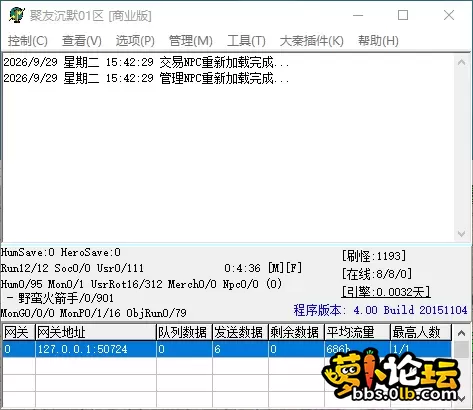Click the Run12/12 Soc0/0 Usr0/111 line

pos(72,268)
